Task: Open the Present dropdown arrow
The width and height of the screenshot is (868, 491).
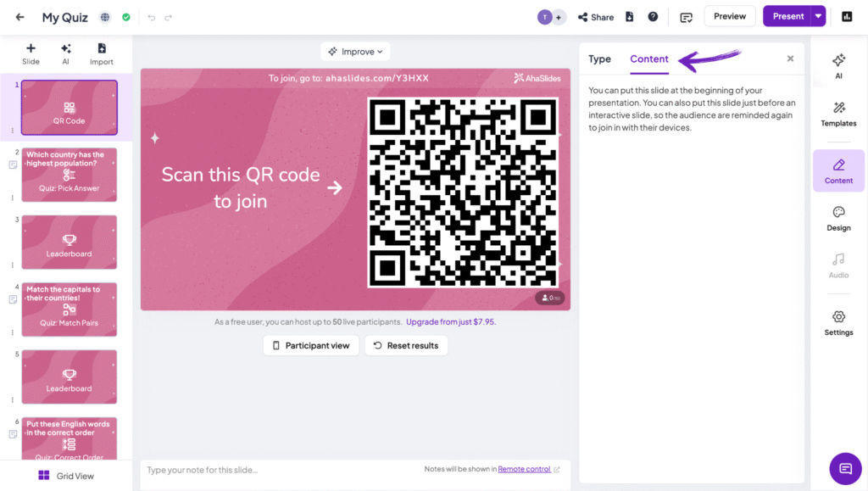Action: pyautogui.click(x=818, y=16)
